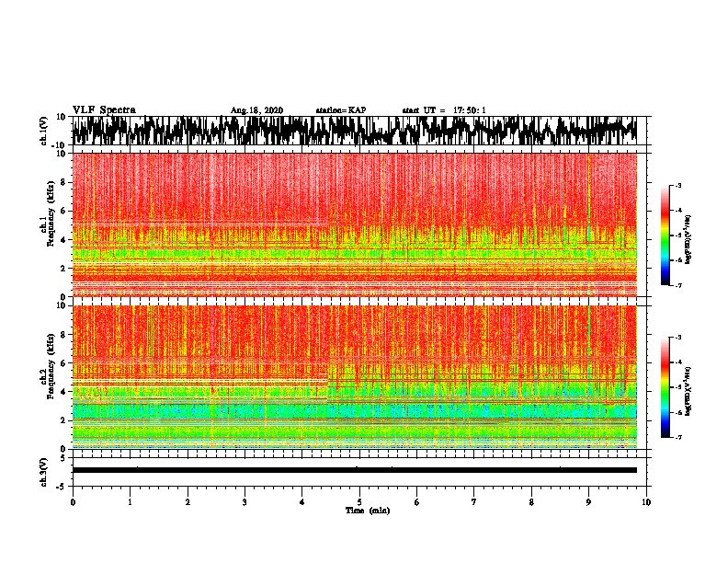The image size is (728, 563).
Task: Click the ch.3(V) axis label
Action: click(x=44, y=472)
